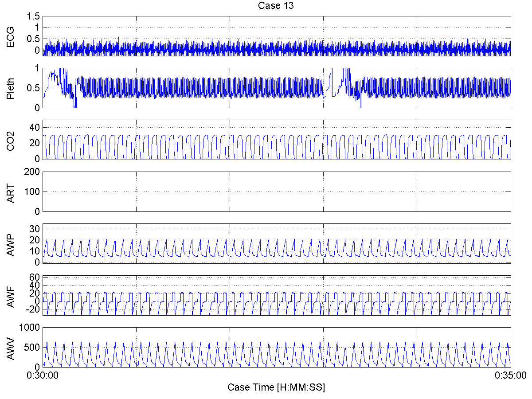Screen dimensions: 532x399
Task: Click the 500 tick on AWV axis
Action: tap(33, 347)
